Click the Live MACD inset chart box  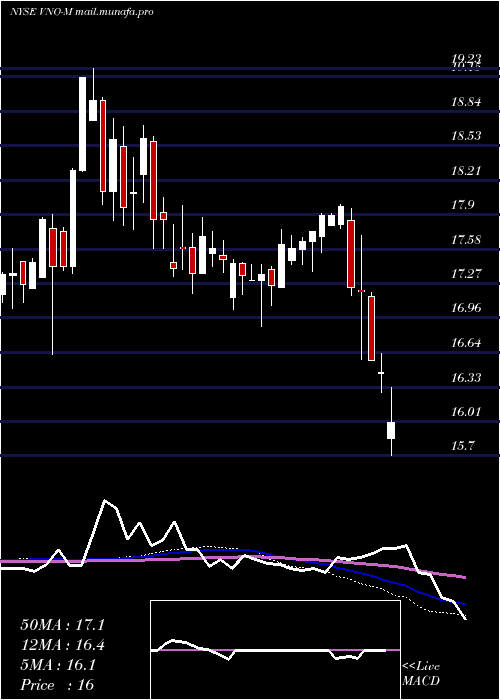coord(275,650)
